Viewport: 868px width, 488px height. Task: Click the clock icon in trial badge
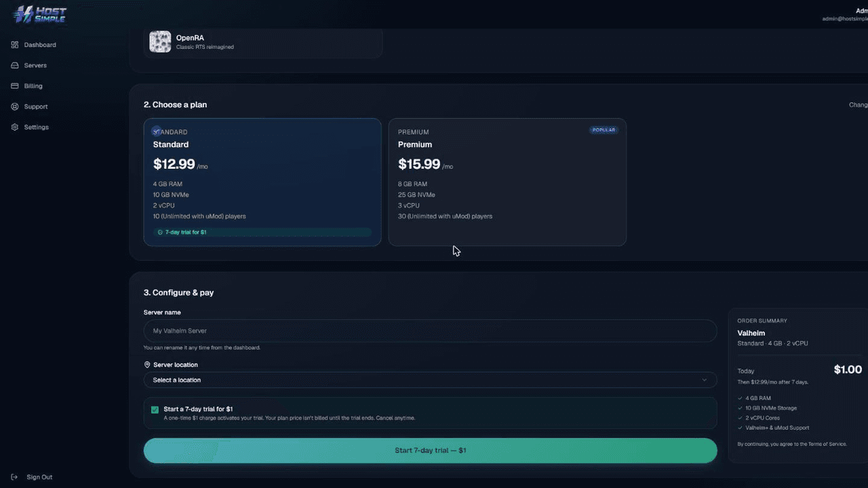coord(160,232)
